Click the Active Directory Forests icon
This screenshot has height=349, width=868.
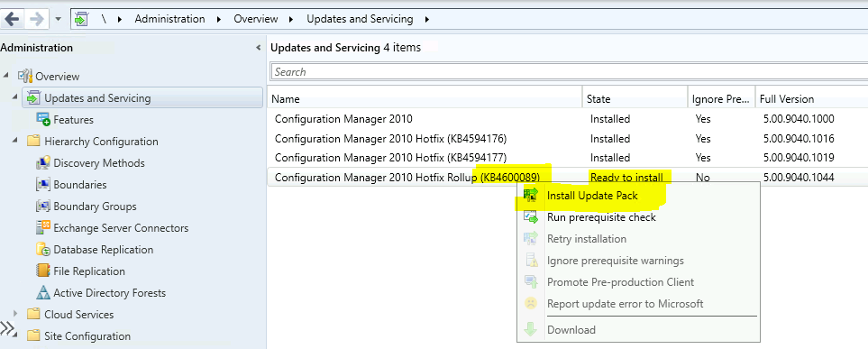pyautogui.click(x=43, y=292)
